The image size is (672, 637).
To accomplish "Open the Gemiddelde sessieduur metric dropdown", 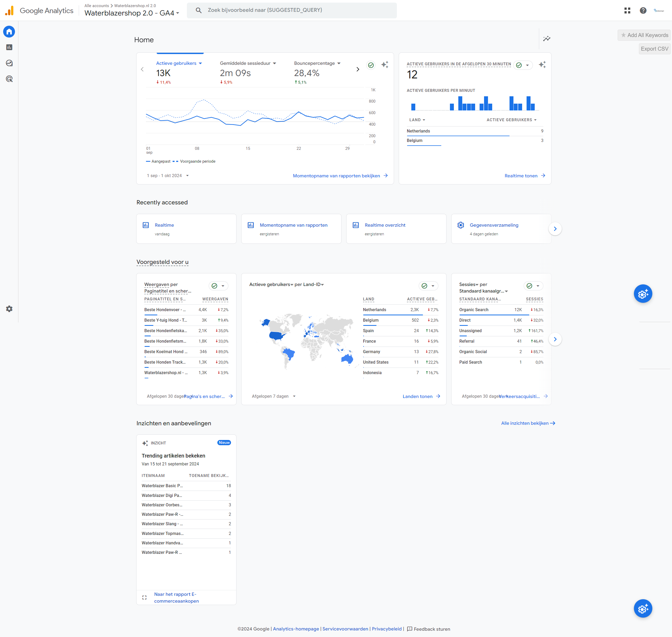I will coord(248,63).
